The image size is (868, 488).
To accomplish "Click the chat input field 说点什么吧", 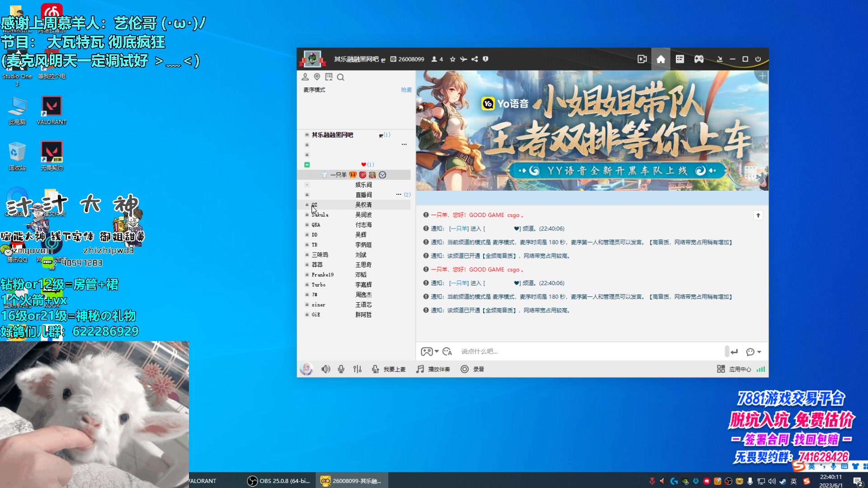I will click(x=590, y=352).
